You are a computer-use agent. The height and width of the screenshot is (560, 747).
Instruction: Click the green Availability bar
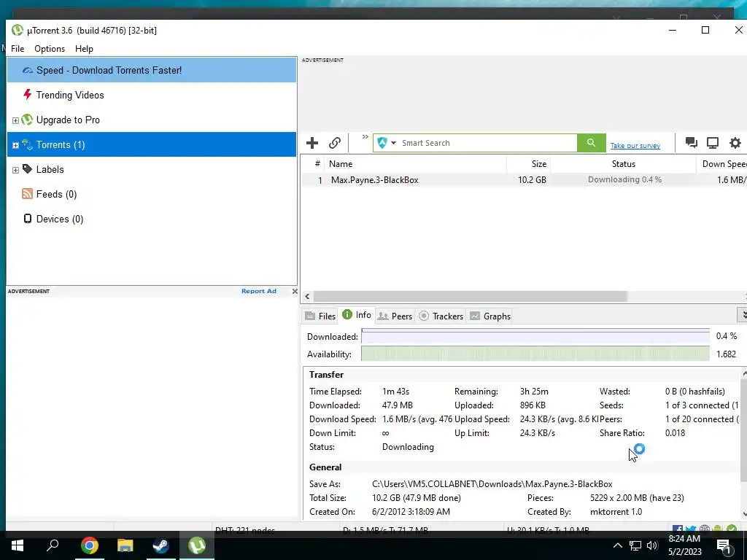[x=535, y=354]
